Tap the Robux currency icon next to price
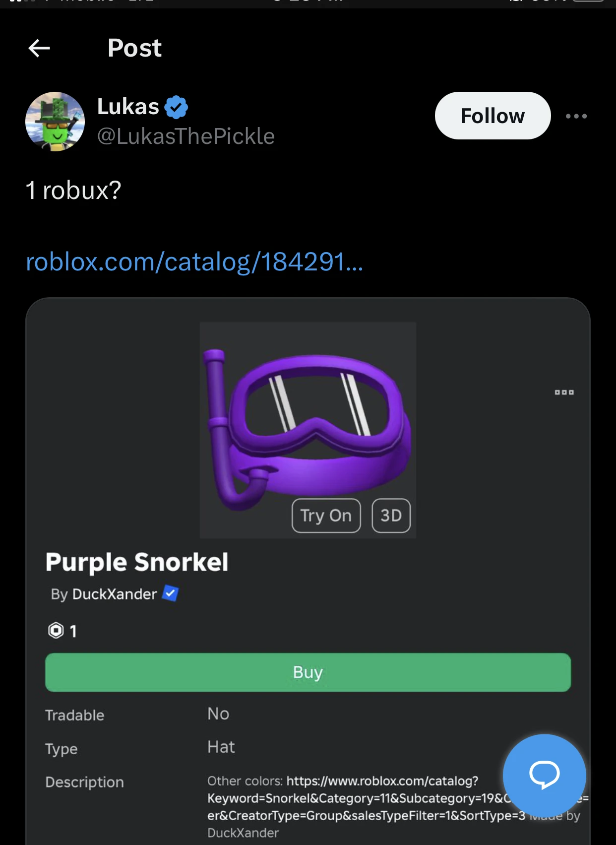Screen dimensions: 616x845 (x=56, y=630)
